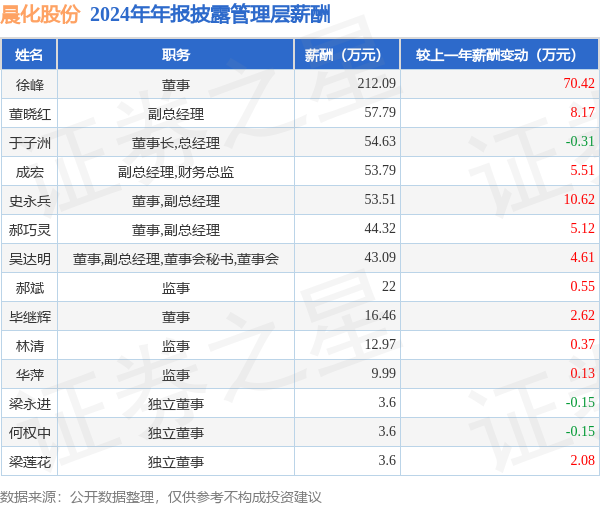Click the name 于子洲

(29, 143)
